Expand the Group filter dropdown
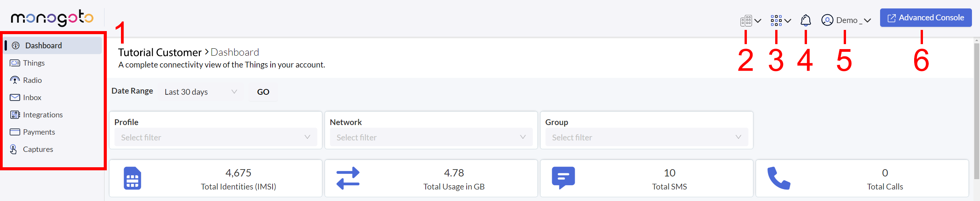The width and height of the screenshot is (980, 201). (x=647, y=137)
